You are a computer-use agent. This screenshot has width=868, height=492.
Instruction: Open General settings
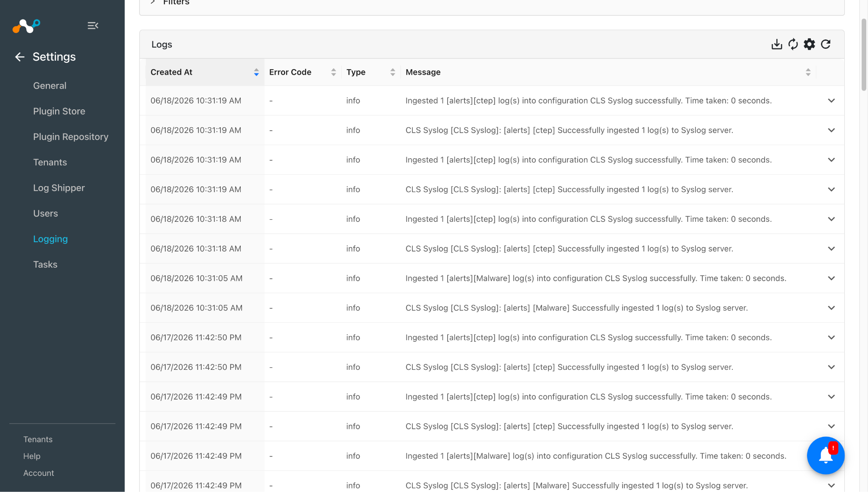50,86
